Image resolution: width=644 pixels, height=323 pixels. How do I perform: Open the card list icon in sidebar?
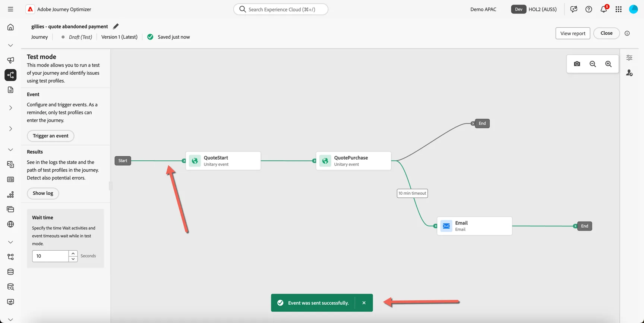click(10, 179)
